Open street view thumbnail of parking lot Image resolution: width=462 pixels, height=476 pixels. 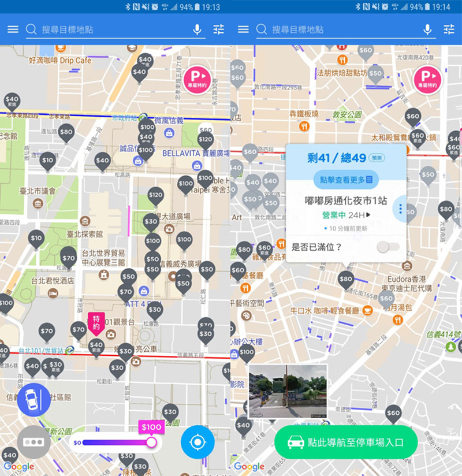pos(288,391)
